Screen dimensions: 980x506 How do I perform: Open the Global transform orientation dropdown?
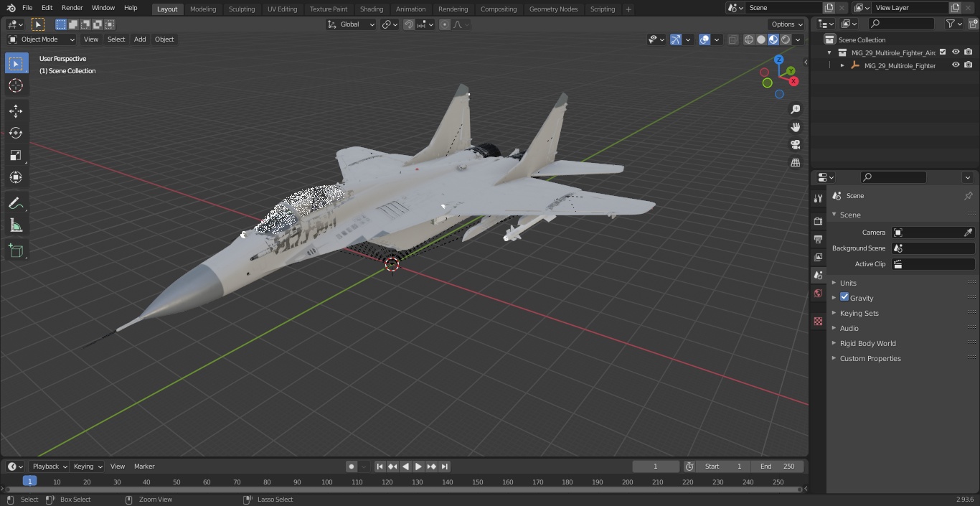click(x=351, y=24)
